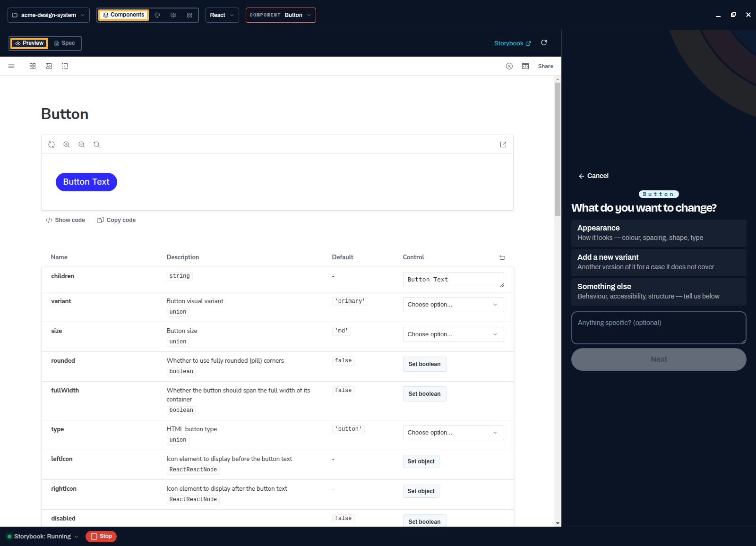Click the scrollbar up arrow
This screenshot has height=546, width=756.
tap(558, 79)
